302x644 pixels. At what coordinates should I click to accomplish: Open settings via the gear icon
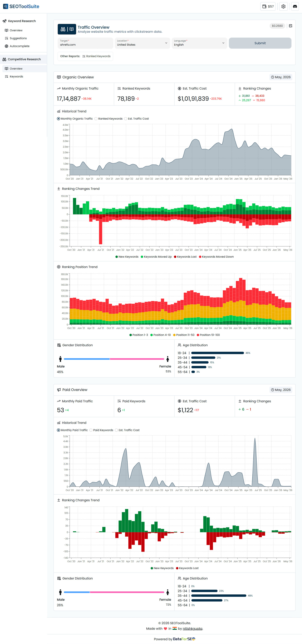283,6
